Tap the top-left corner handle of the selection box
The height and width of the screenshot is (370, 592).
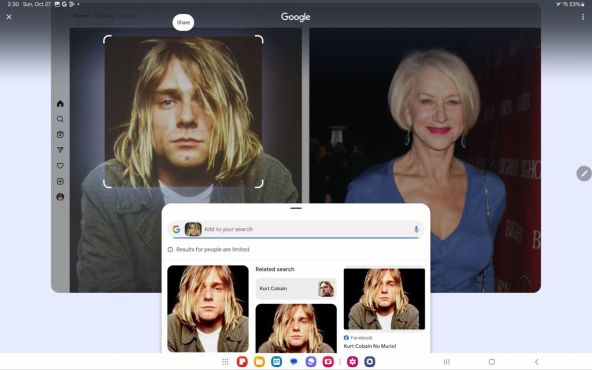pyautogui.click(x=107, y=39)
